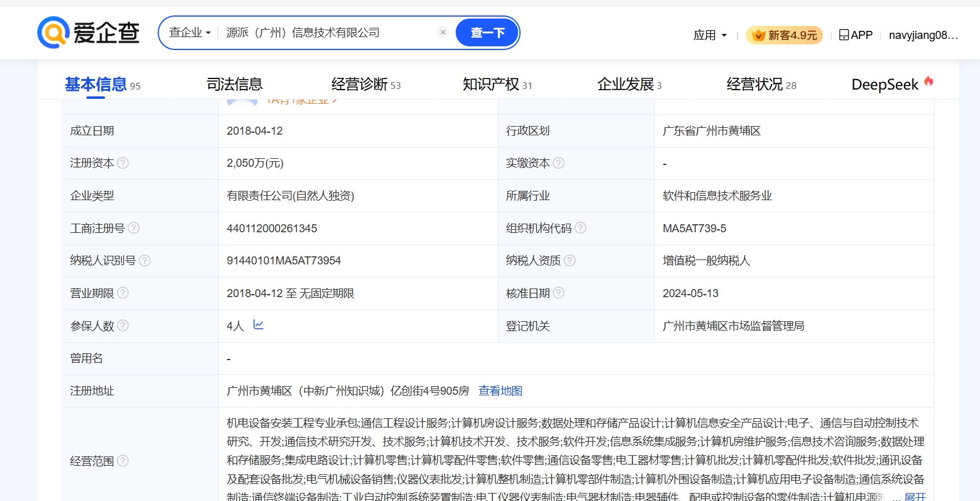Click the 查一下 search button
This screenshot has height=501, width=980.
click(x=487, y=33)
